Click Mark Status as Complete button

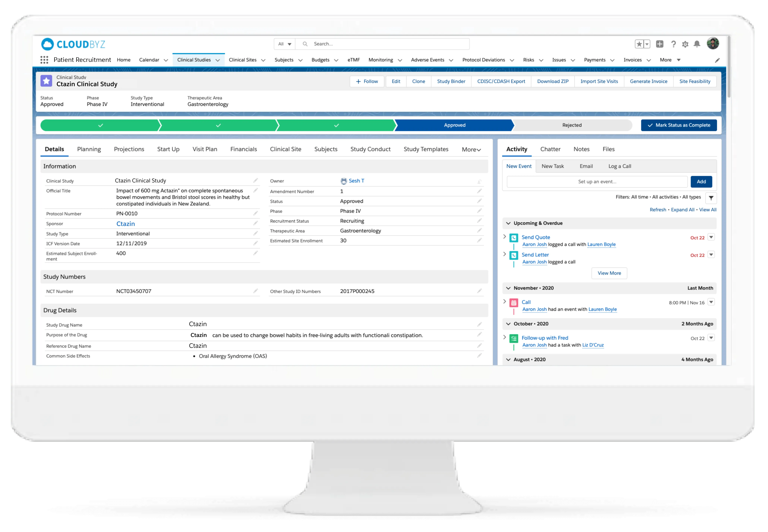679,125
